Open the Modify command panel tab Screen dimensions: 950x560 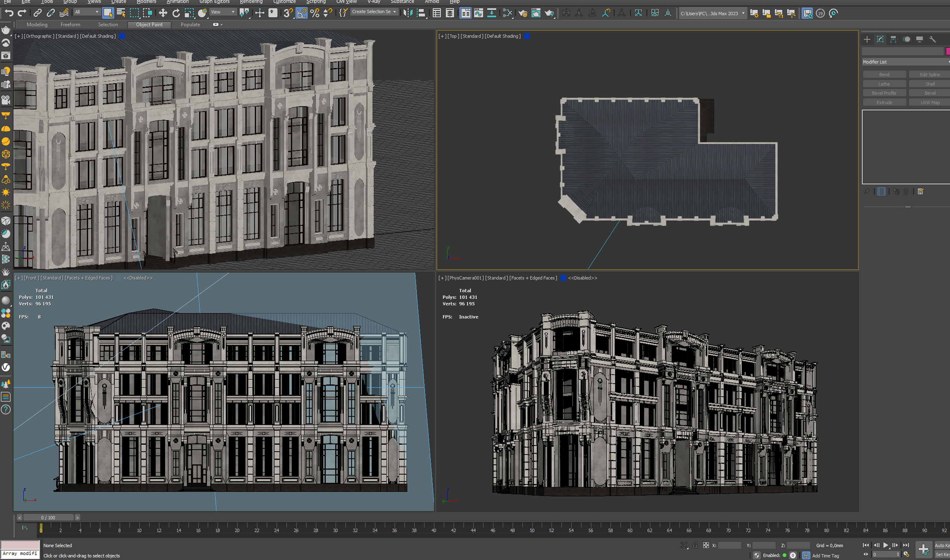coord(880,39)
